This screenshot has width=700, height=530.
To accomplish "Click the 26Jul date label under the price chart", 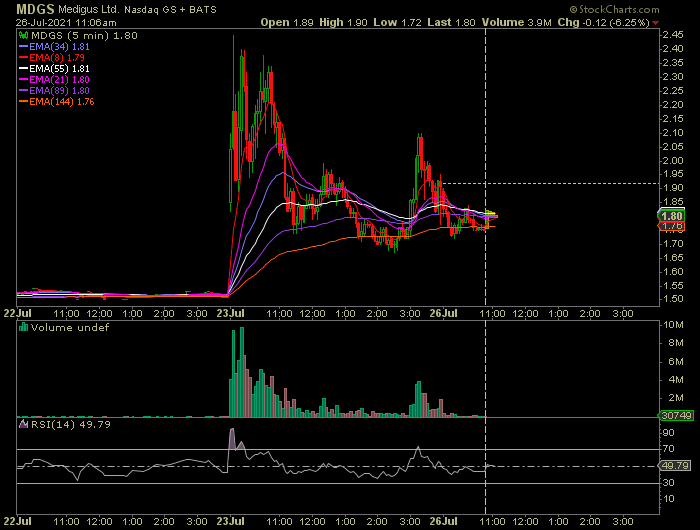I will tap(443, 313).
